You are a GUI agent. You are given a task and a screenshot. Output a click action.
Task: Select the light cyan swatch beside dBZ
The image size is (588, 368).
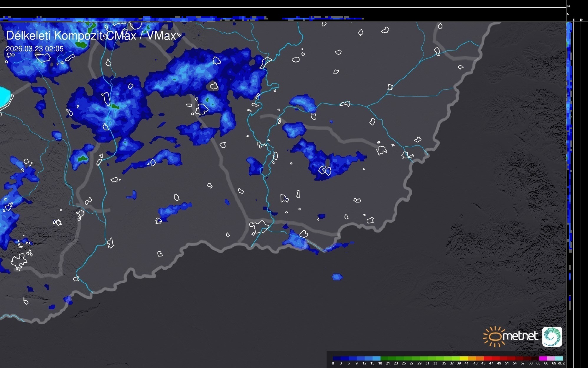559,358
